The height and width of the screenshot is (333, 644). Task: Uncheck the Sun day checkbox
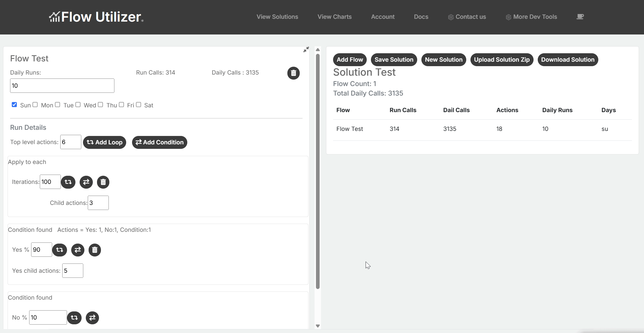pyautogui.click(x=14, y=105)
